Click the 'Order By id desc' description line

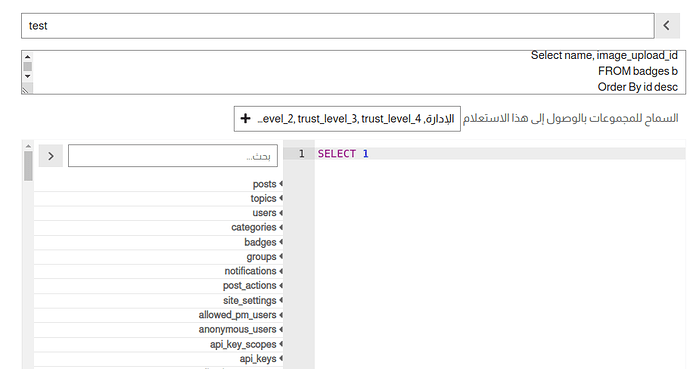click(x=637, y=87)
